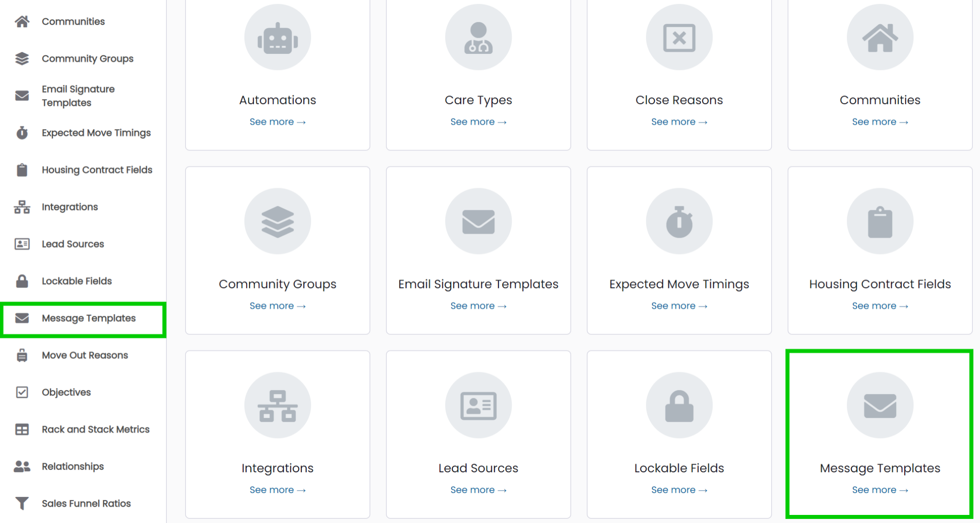The image size is (980, 523).
Task: Click the Housing Contract Fields clipboard card icon
Action: click(880, 222)
